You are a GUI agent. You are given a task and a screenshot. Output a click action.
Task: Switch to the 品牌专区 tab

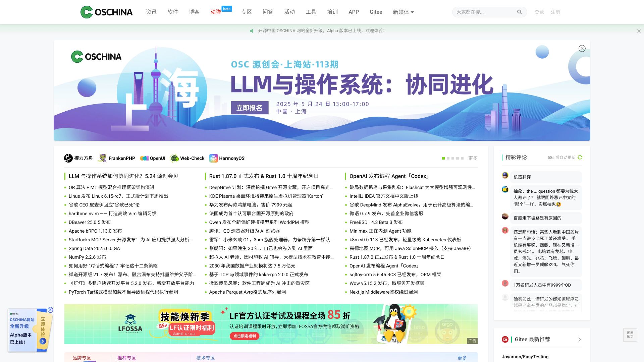click(x=82, y=358)
